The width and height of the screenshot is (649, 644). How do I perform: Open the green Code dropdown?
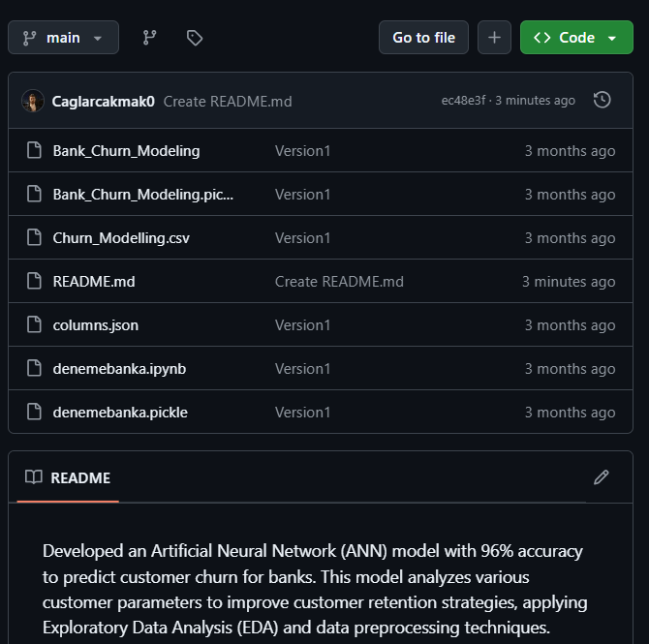tap(576, 38)
